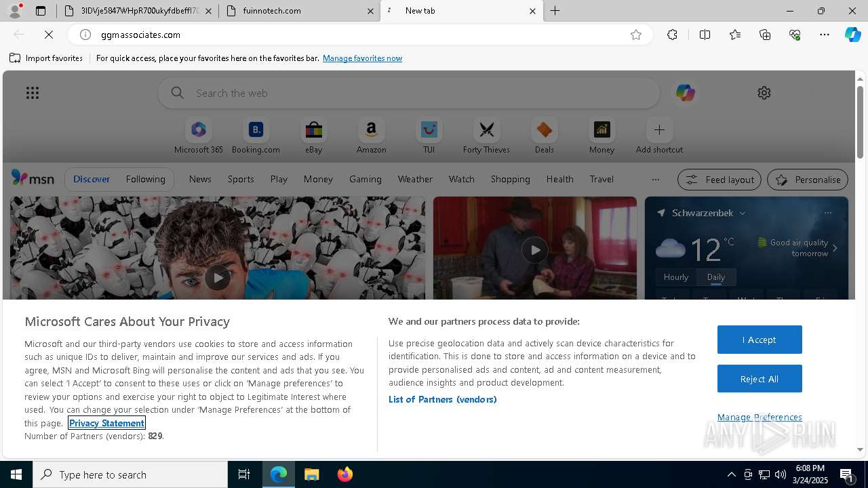This screenshot has width=868, height=488.
Task: Open the apps grid launcher
Action: [x=33, y=93]
